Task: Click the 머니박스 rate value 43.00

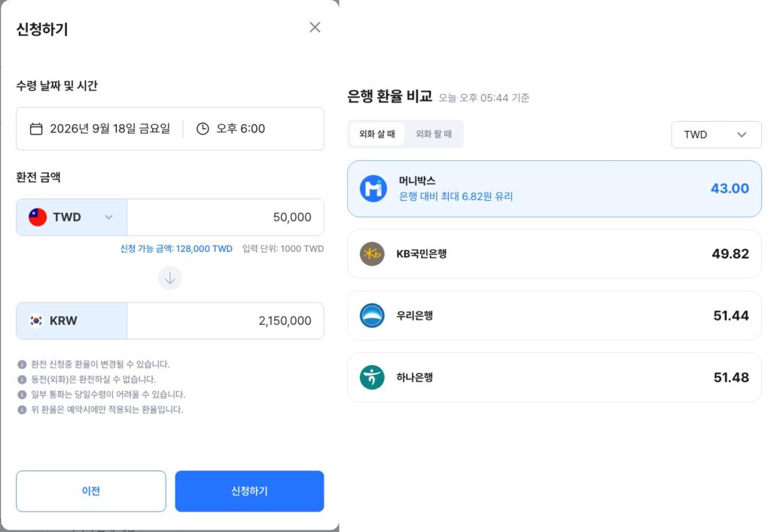Action: tap(730, 189)
